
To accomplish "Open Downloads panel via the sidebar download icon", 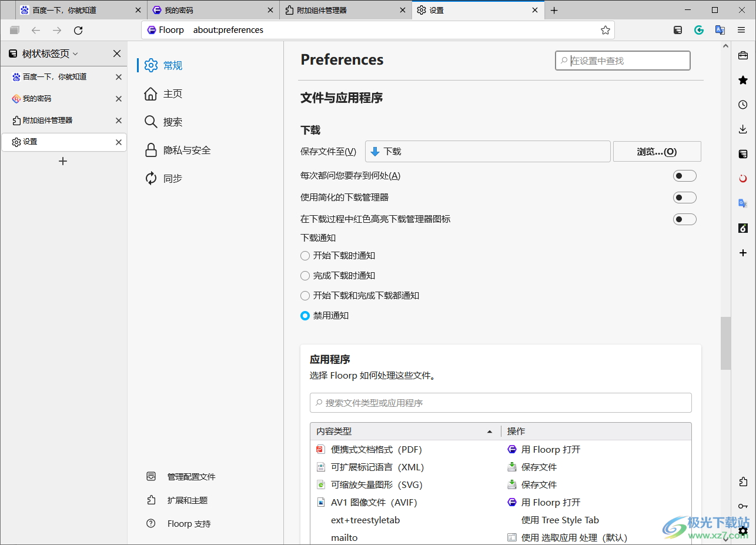I will point(743,129).
